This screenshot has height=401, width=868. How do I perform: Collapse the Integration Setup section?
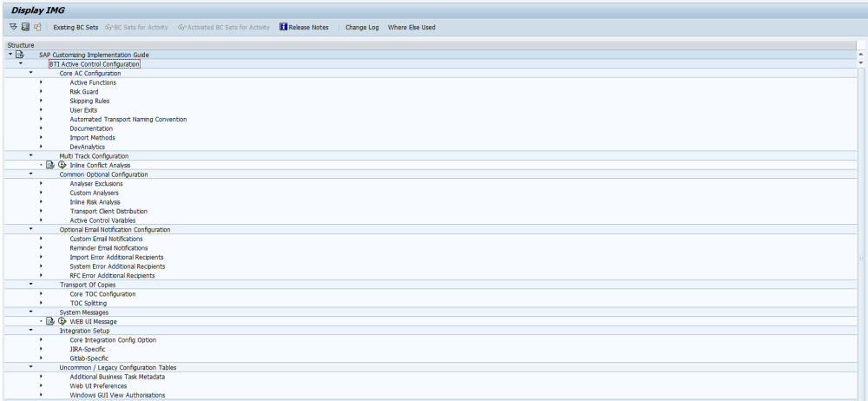(31, 330)
